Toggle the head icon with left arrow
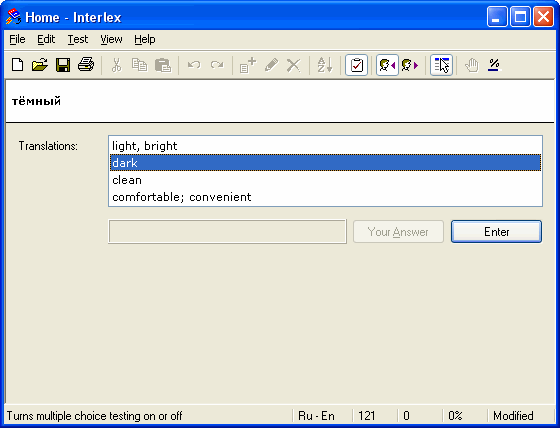 click(388, 65)
